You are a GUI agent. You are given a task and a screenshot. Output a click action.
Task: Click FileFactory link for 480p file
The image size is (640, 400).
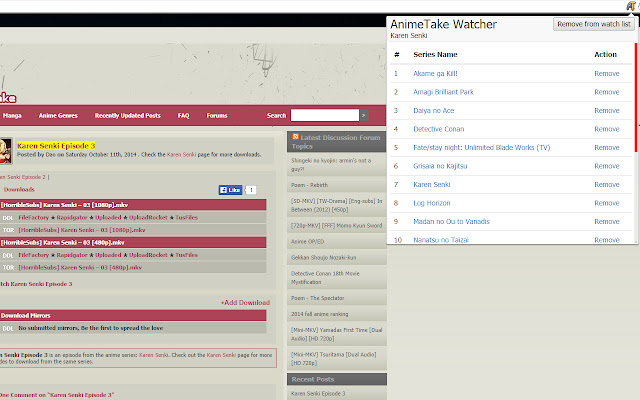[33, 255]
